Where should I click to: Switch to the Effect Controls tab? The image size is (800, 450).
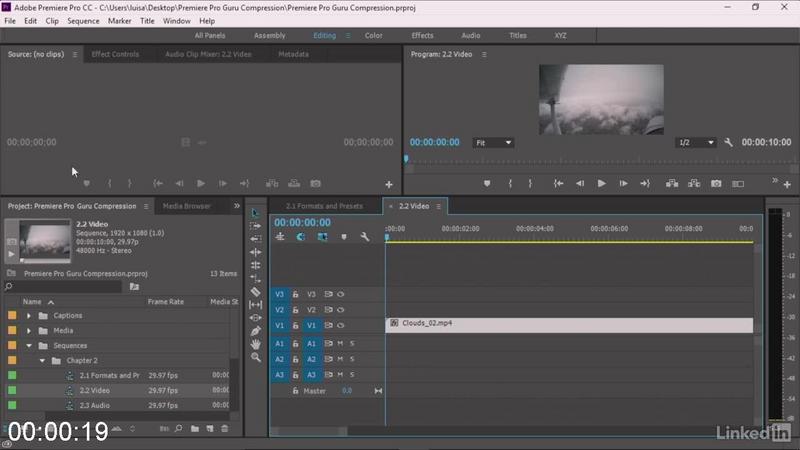point(115,54)
